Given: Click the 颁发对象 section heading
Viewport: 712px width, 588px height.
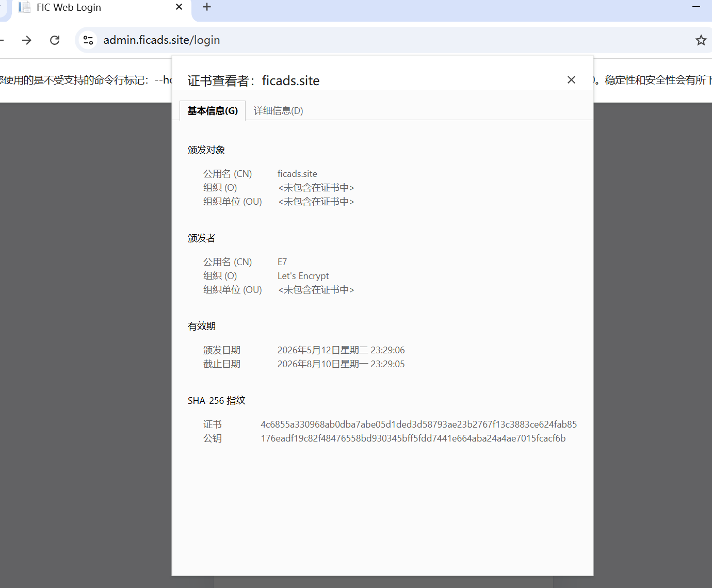Looking at the screenshot, I should (206, 150).
